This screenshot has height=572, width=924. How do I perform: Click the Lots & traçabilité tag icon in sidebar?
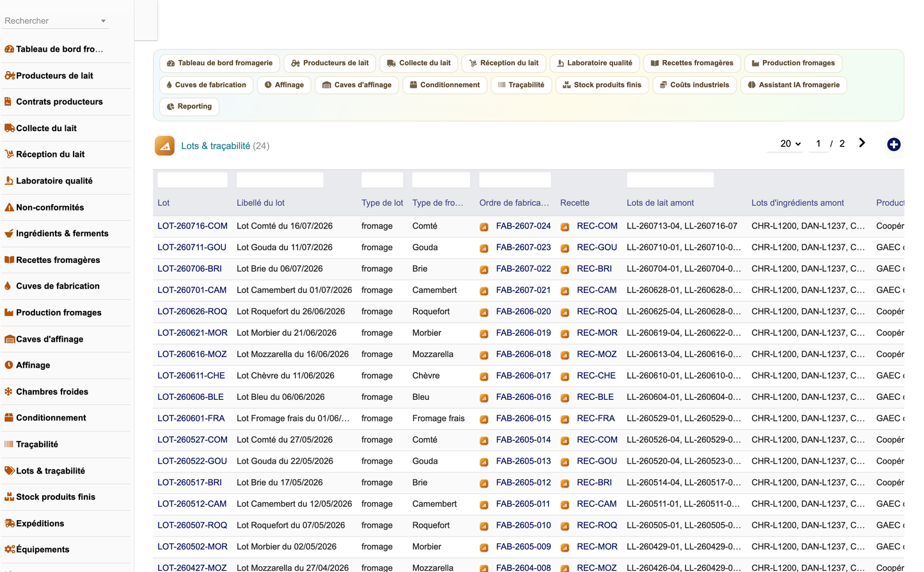pos(9,471)
